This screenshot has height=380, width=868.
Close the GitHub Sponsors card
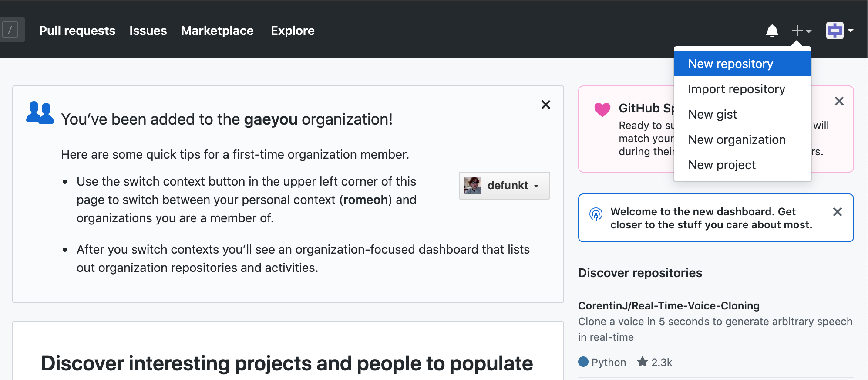tap(839, 101)
